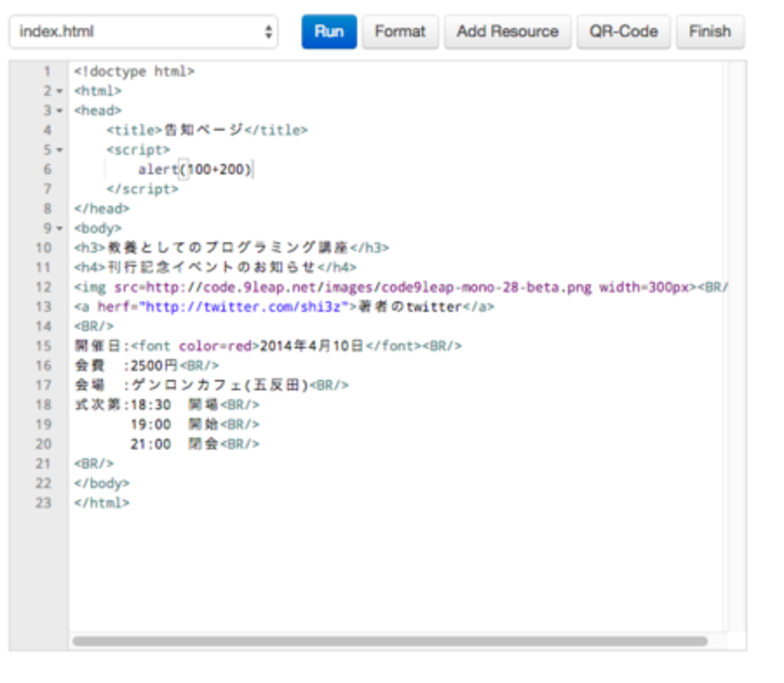784x683 pixels.
Task: Click the BR tag on line 14
Action: pos(94,326)
